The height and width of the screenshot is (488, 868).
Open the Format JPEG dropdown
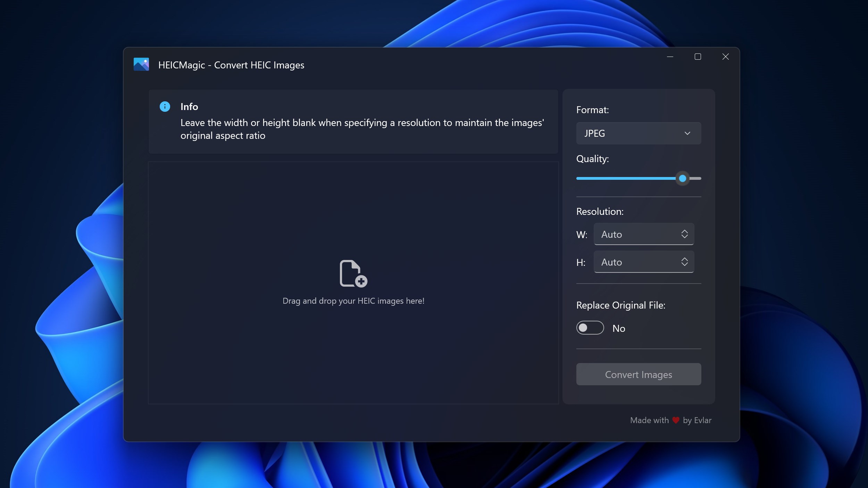pos(632,133)
